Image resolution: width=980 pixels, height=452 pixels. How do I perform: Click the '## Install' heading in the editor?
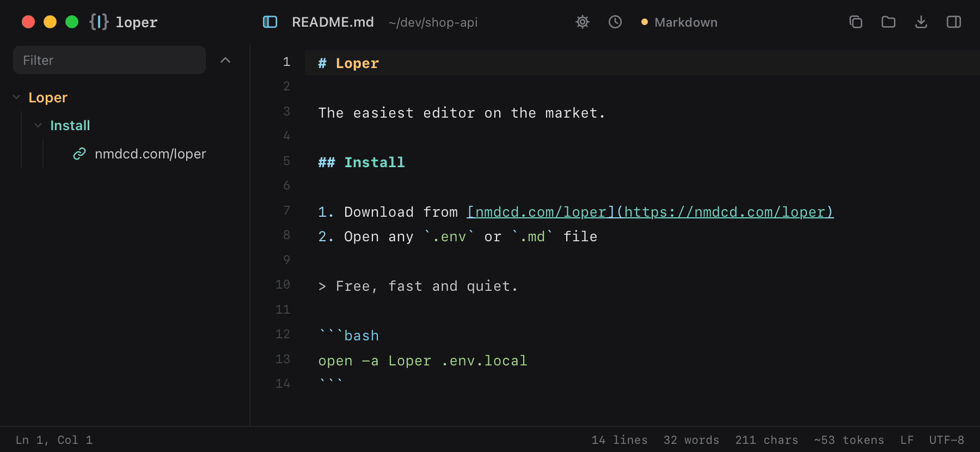coord(362,162)
